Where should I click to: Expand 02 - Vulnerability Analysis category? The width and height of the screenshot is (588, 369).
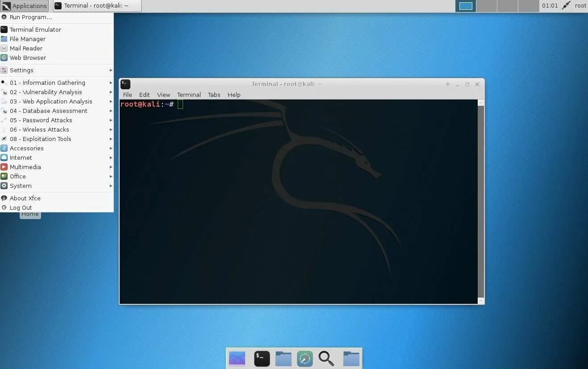pyautogui.click(x=57, y=92)
